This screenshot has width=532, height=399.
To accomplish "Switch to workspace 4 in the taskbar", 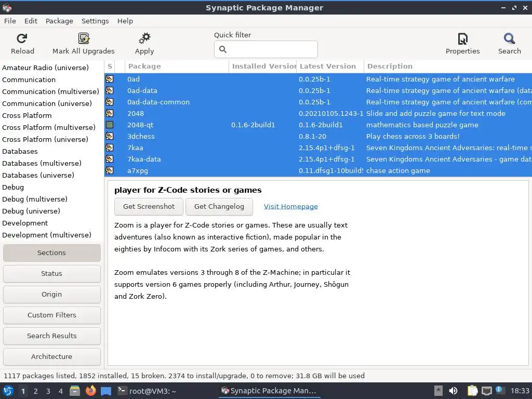I will (x=61, y=391).
